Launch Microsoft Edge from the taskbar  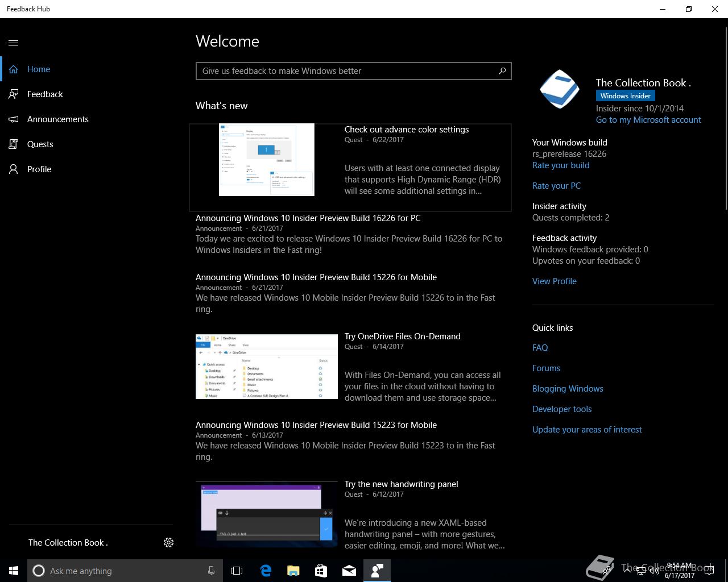265,571
